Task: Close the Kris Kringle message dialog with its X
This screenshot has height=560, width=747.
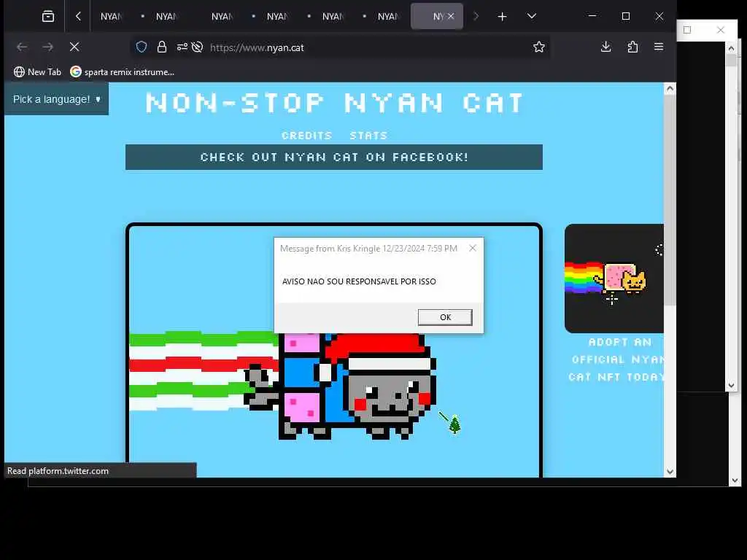Action: pyautogui.click(x=473, y=248)
